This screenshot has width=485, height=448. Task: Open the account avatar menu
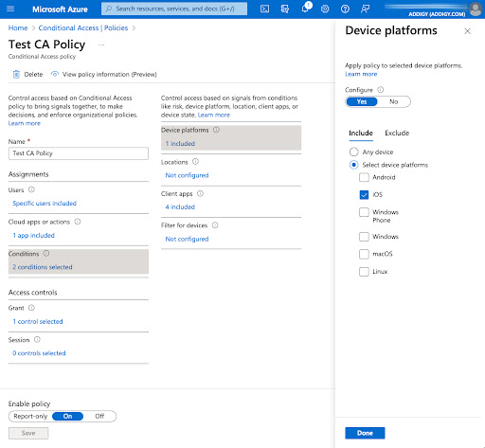(476, 9)
